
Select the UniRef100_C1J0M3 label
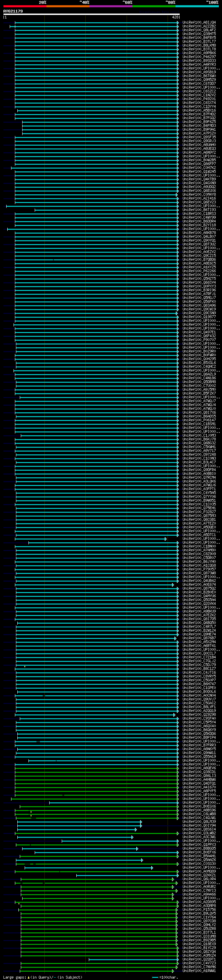point(199,435)
